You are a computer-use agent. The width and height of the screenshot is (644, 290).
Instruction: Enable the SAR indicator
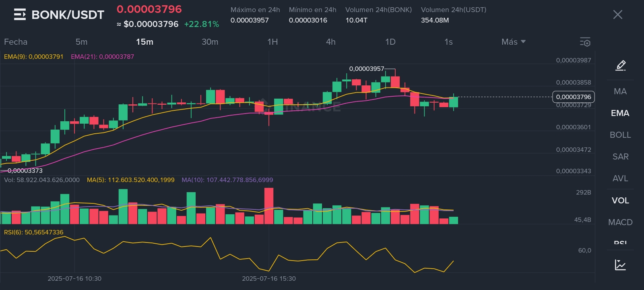620,157
